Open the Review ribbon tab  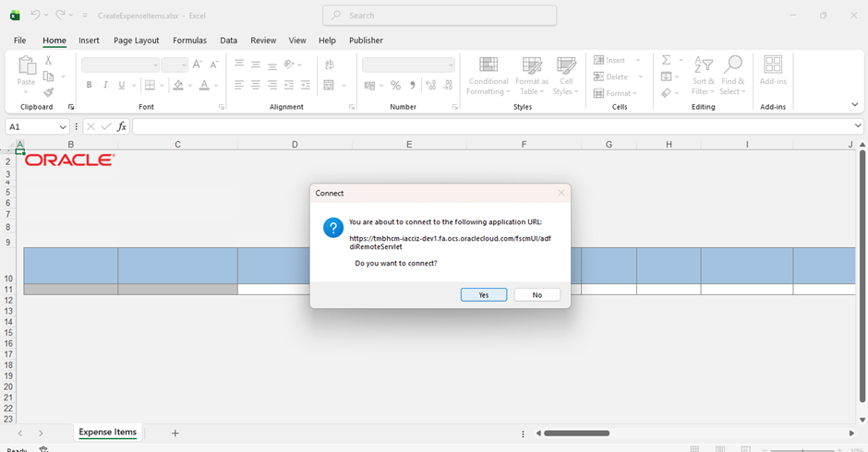[263, 41]
